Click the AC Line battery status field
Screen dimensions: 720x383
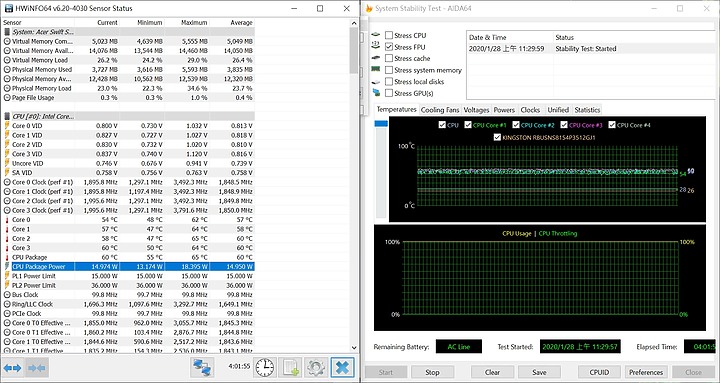(x=459, y=347)
